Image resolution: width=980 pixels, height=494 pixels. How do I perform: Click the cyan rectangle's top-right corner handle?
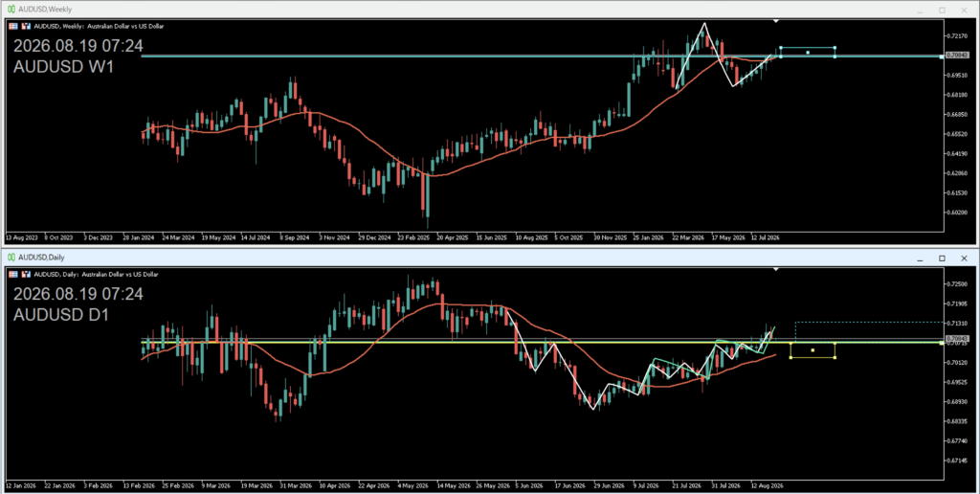835,48
